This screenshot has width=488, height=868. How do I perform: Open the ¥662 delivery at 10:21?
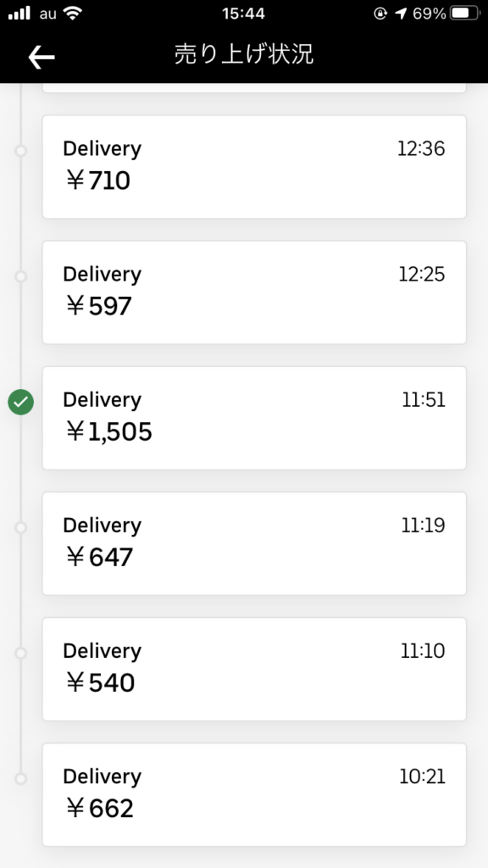254,794
